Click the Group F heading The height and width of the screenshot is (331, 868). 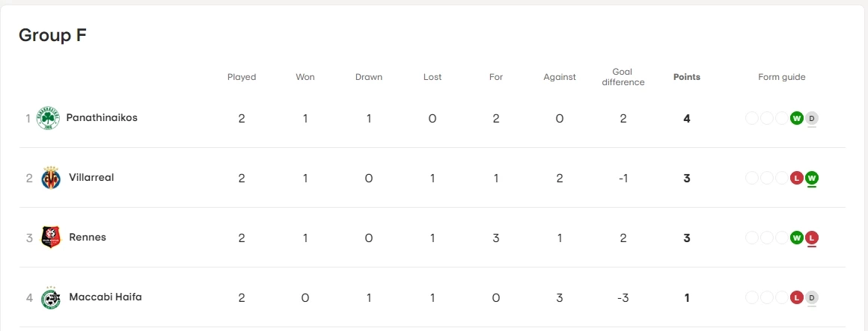point(52,35)
